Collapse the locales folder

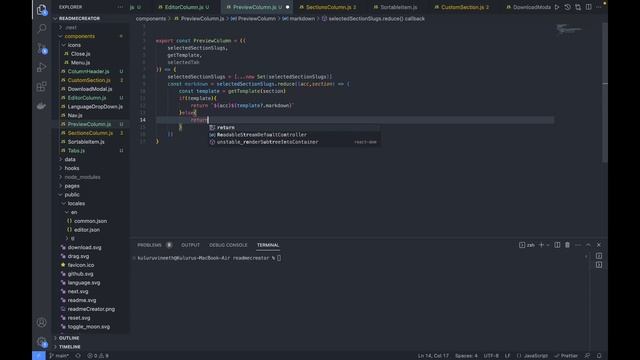[x=76, y=203]
